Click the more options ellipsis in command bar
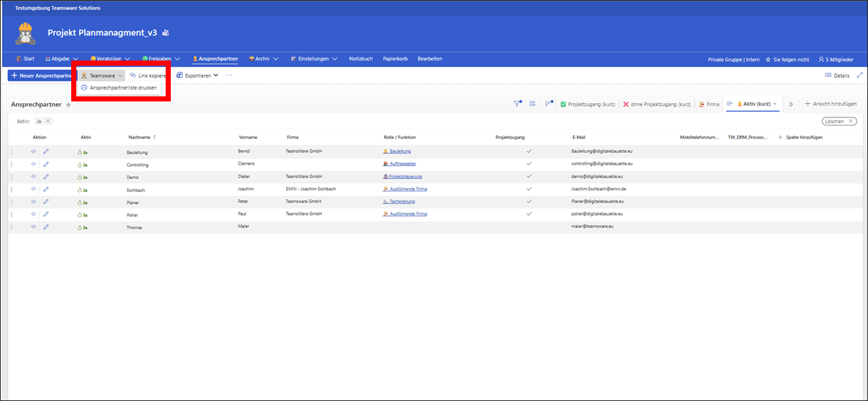Screen dimensions: 868x401 [x=229, y=75]
